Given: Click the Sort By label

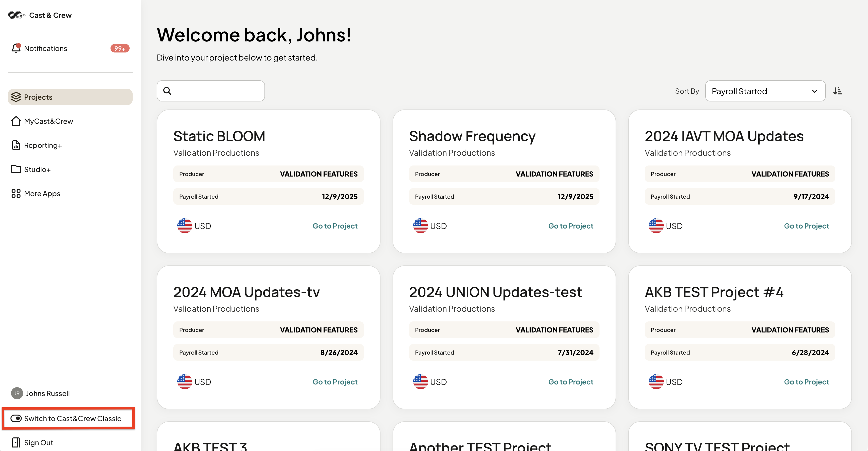Looking at the screenshot, I should tap(687, 91).
